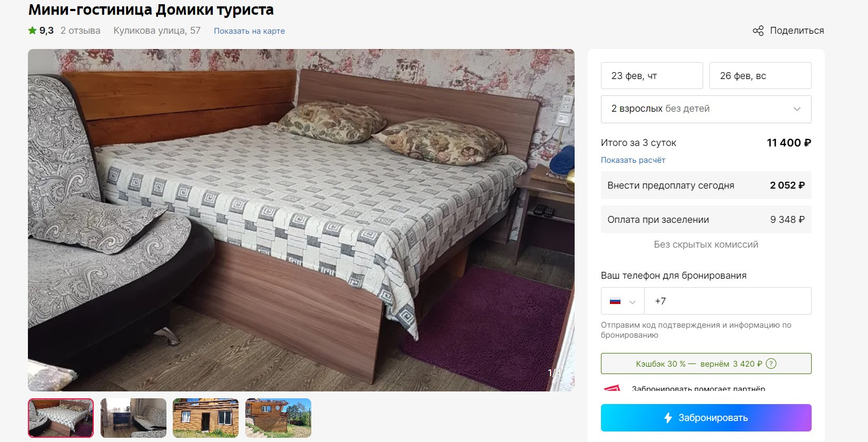
Task: Open check-in date 23 фев, чт
Action: [x=652, y=76]
